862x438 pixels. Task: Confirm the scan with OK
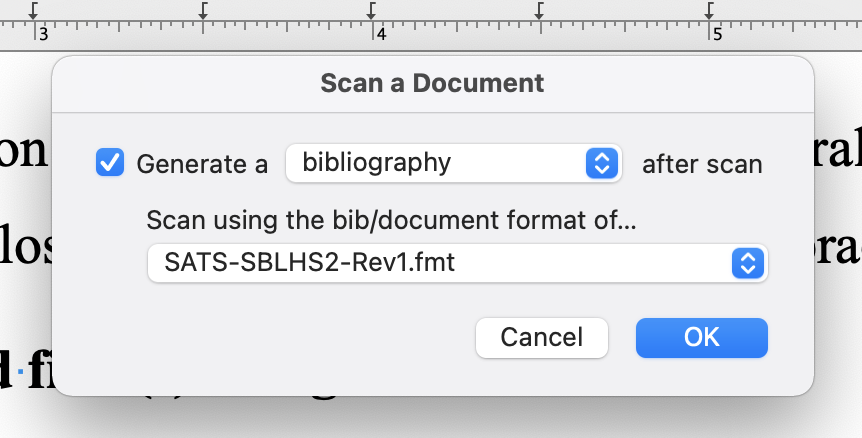[701, 337]
